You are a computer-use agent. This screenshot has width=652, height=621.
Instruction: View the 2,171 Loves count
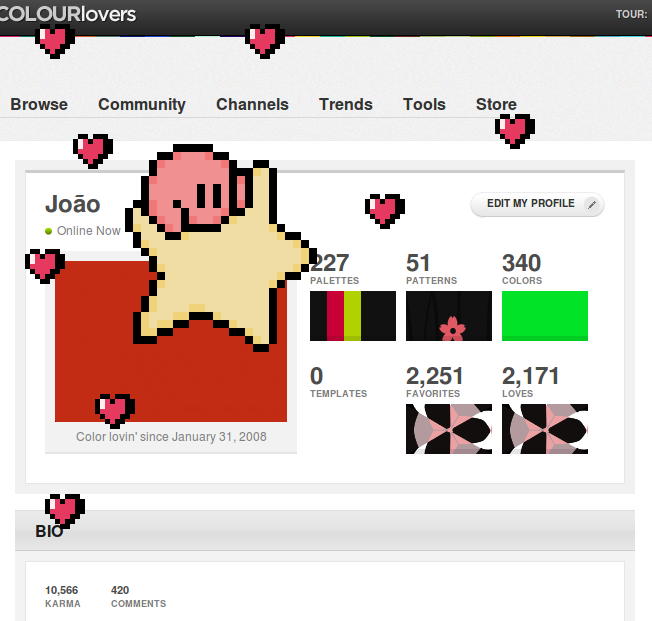coord(531,376)
